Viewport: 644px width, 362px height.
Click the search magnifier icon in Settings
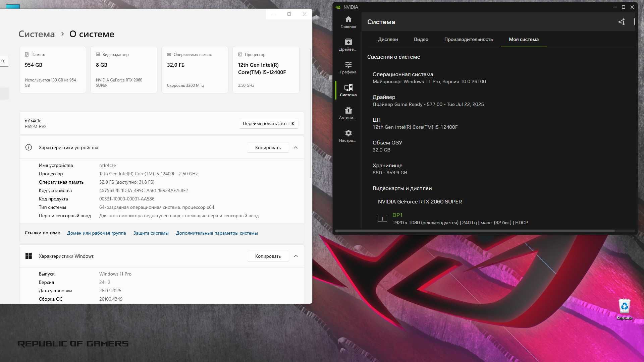click(3, 61)
